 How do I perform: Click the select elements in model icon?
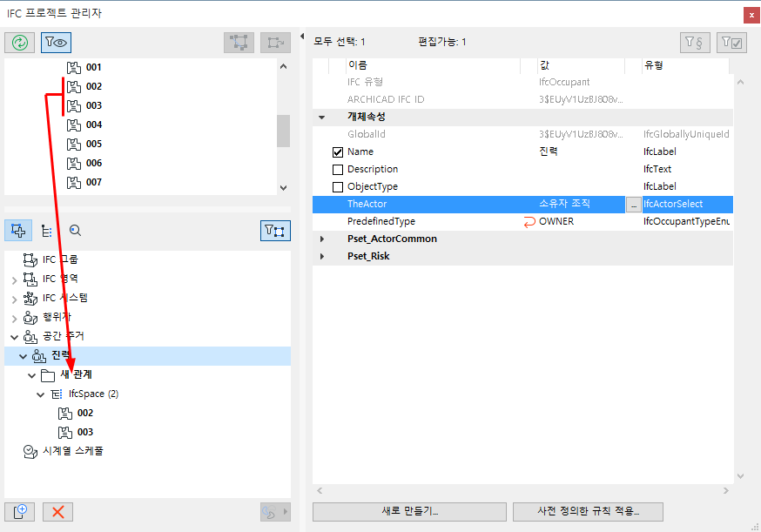coord(239,43)
